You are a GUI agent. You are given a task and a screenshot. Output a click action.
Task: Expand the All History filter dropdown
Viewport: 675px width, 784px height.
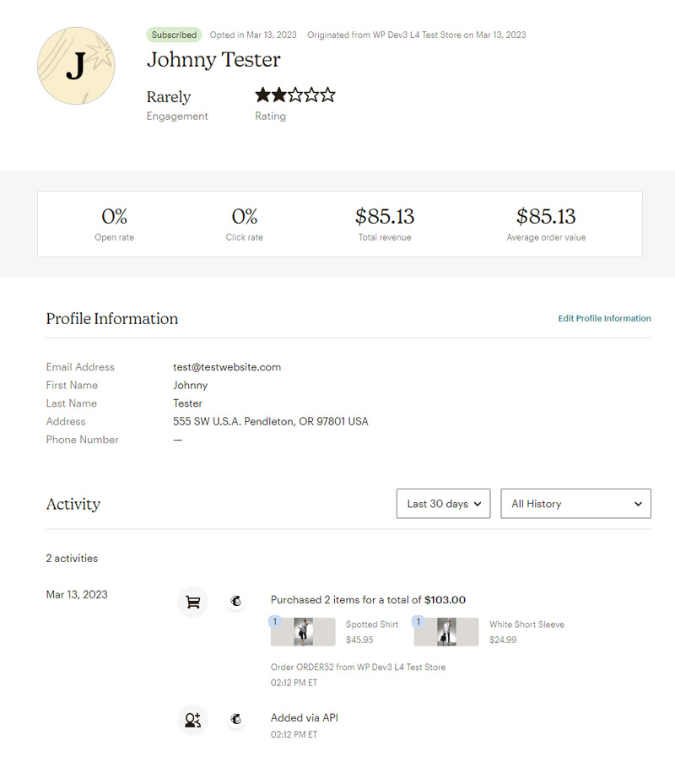575,504
